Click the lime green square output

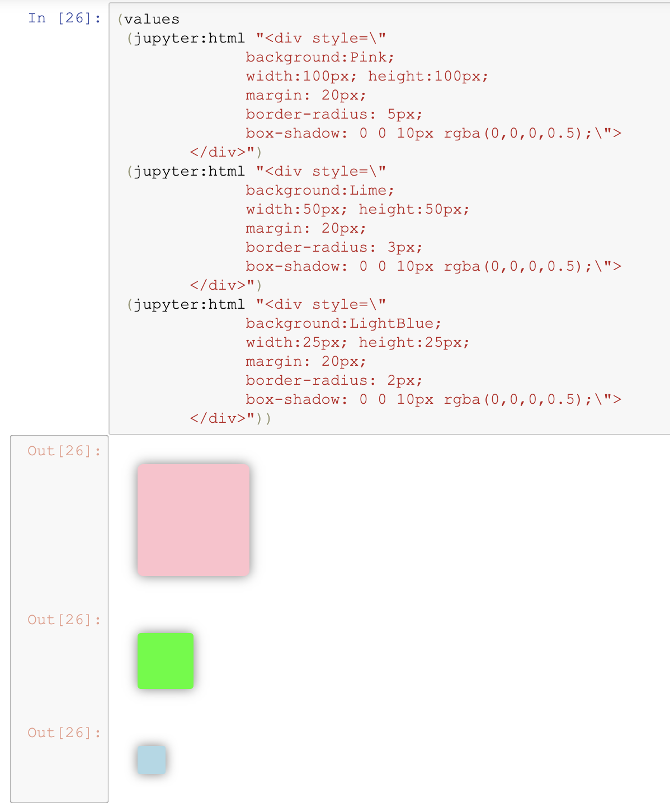tap(166, 661)
